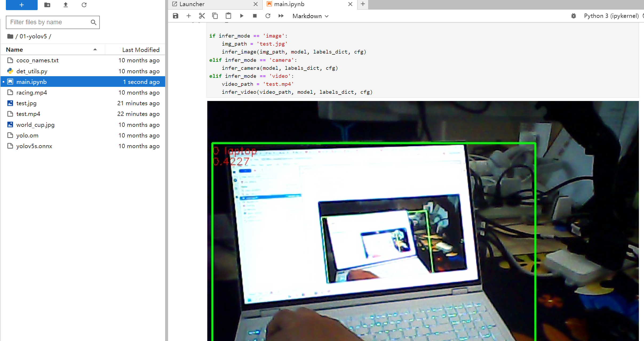Paste cell from clipboard icon
This screenshot has height=341, width=644.
(228, 16)
